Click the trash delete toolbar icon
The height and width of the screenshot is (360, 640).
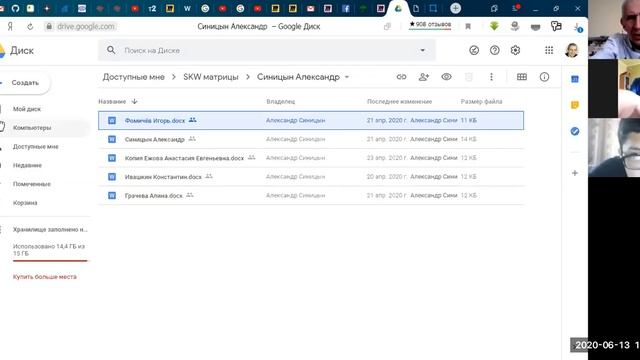click(469, 77)
